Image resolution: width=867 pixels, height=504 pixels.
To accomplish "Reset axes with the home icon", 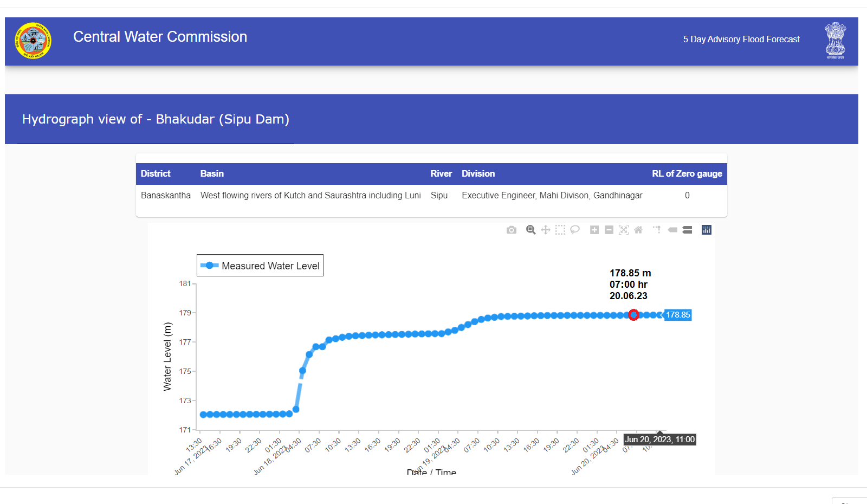I will [638, 230].
